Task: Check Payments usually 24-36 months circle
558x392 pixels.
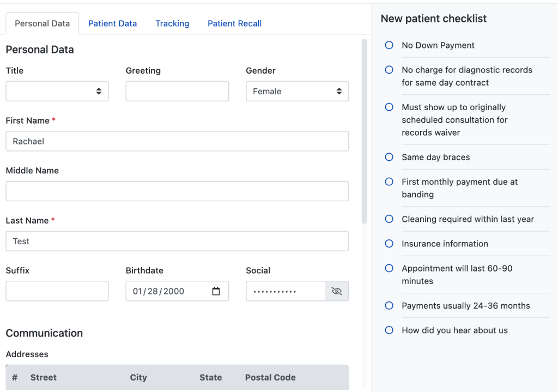Action: 389,306
